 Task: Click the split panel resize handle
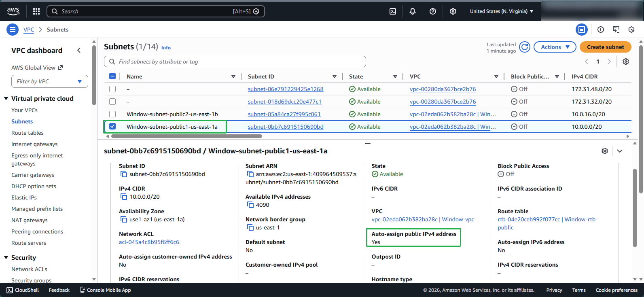click(368, 143)
